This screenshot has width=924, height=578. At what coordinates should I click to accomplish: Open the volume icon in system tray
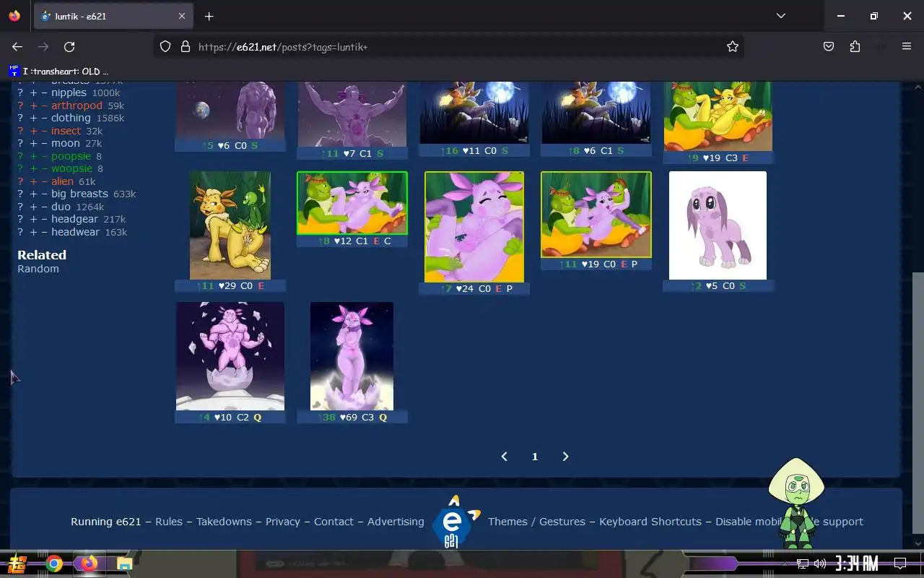point(820,564)
